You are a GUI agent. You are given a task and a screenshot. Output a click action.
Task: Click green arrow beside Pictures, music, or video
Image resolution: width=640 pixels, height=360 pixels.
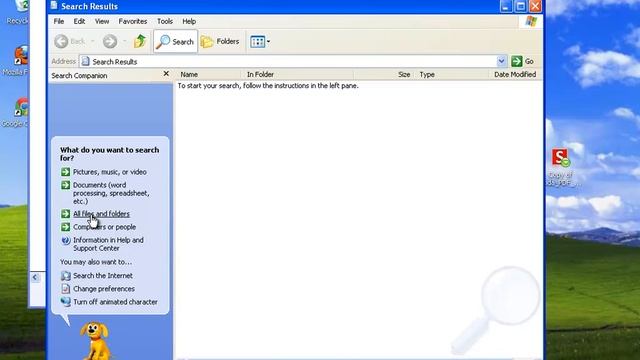(x=65, y=172)
